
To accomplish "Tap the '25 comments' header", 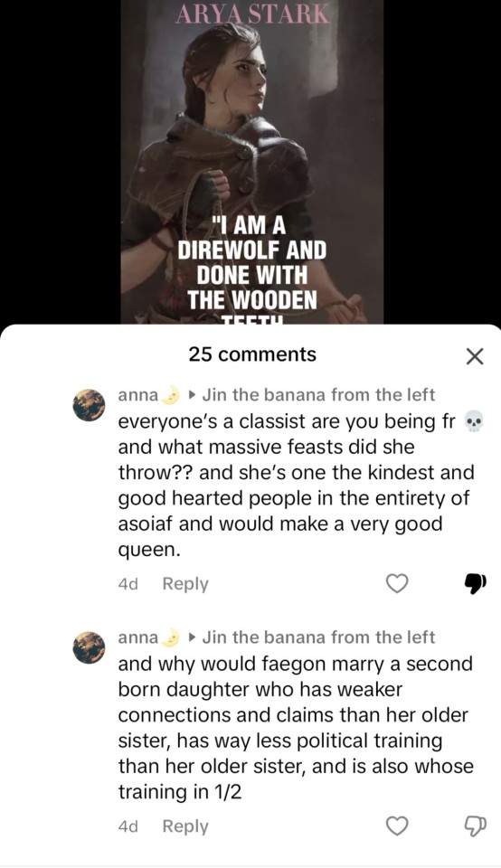I will 252,354.
